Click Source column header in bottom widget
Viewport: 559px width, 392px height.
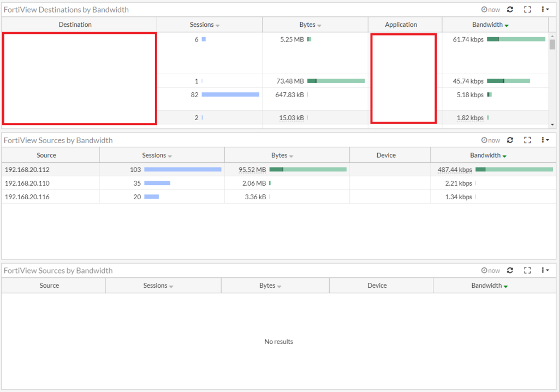(53, 286)
